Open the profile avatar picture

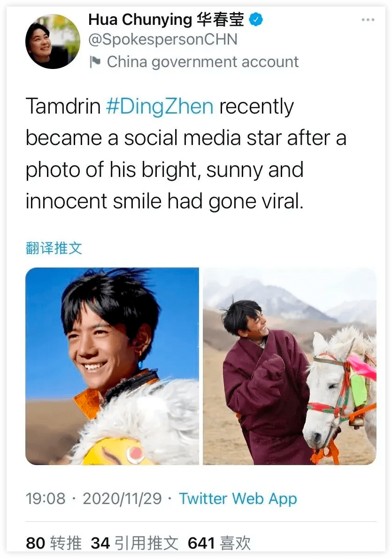click(x=53, y=41)
